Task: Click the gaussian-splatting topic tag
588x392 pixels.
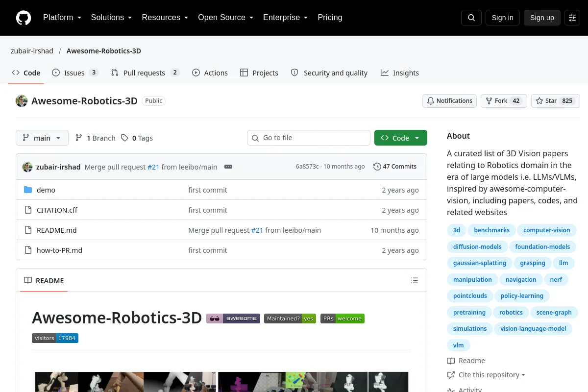Action: tap(480, 263)
